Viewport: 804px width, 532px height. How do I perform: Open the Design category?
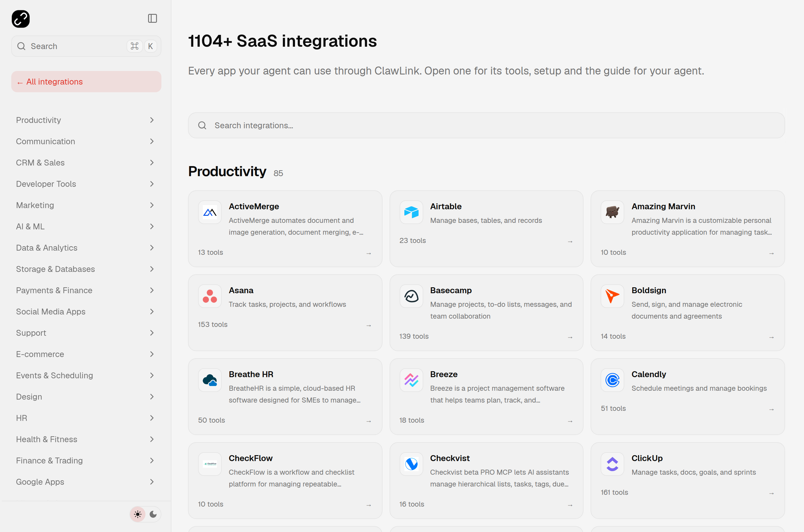tap(86, 397)
